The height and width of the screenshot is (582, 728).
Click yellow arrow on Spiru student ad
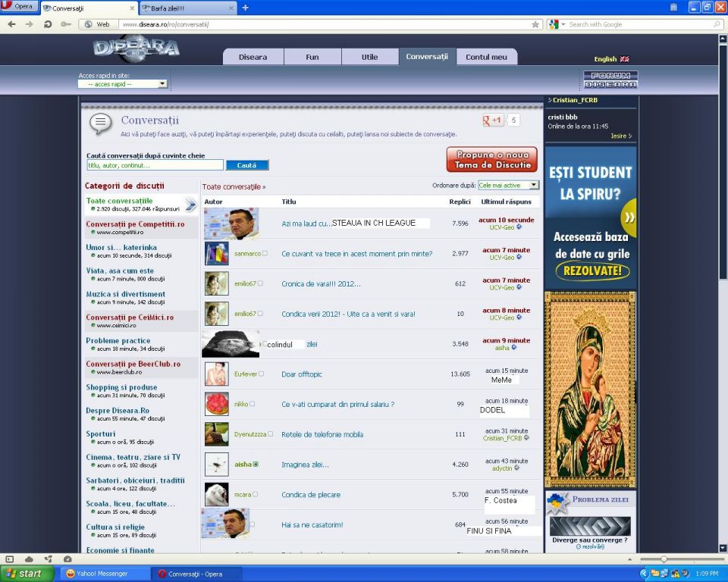tap(629, 217)
